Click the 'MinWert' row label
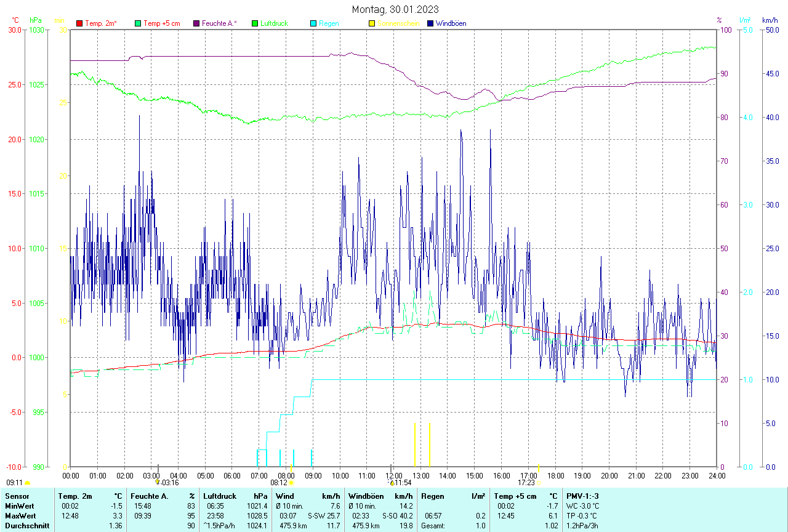The image size is (788, 532). 19,506
